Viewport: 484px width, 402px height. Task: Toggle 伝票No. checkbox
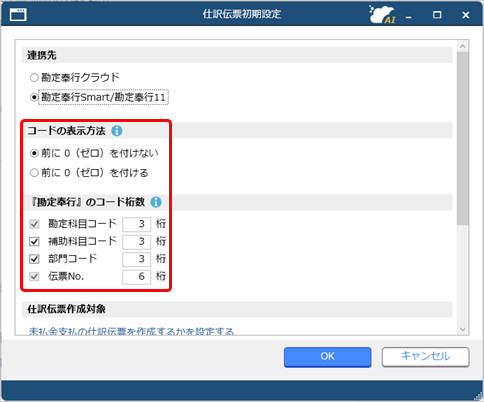point(34,276)
